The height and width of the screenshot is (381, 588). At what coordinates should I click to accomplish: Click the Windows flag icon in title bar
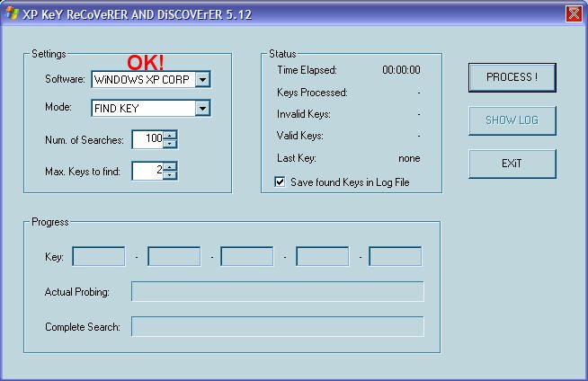(x=12, y=14)
